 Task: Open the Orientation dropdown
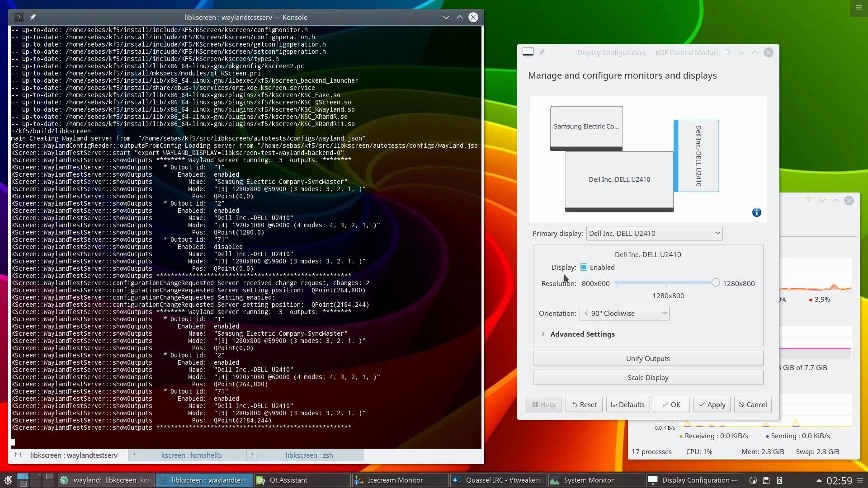624,313
